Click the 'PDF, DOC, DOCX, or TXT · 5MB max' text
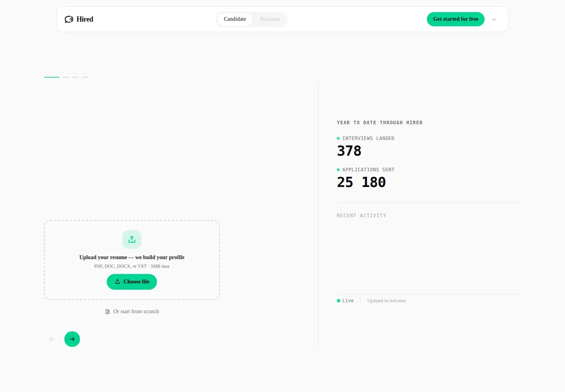565x392 pixels. [132, 266]
